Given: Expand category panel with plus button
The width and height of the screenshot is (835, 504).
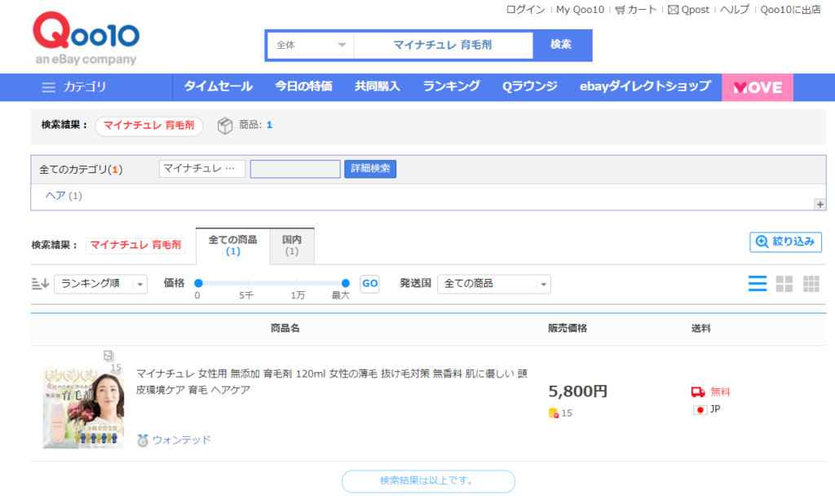Looking at the screenshot, I should coord(820,205).
